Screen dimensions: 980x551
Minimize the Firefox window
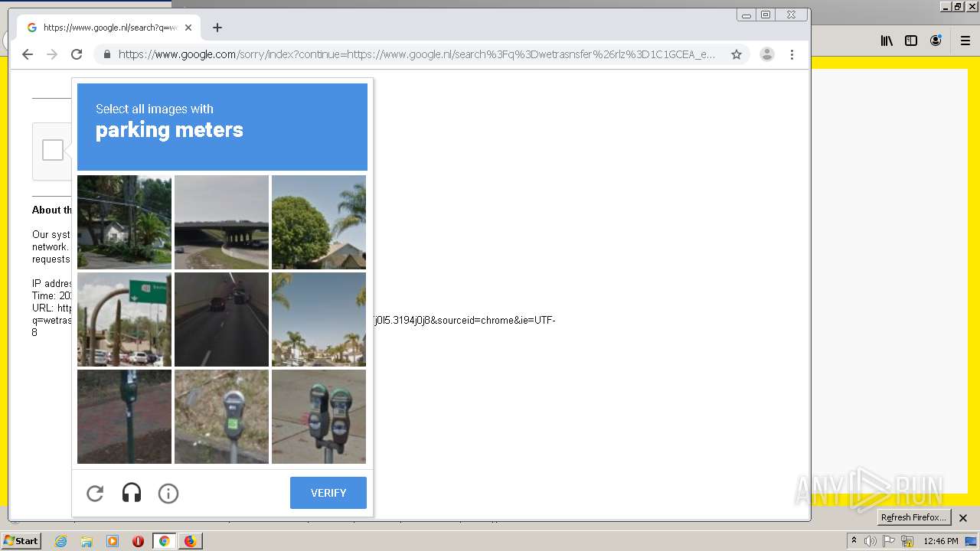pos(946,6)
